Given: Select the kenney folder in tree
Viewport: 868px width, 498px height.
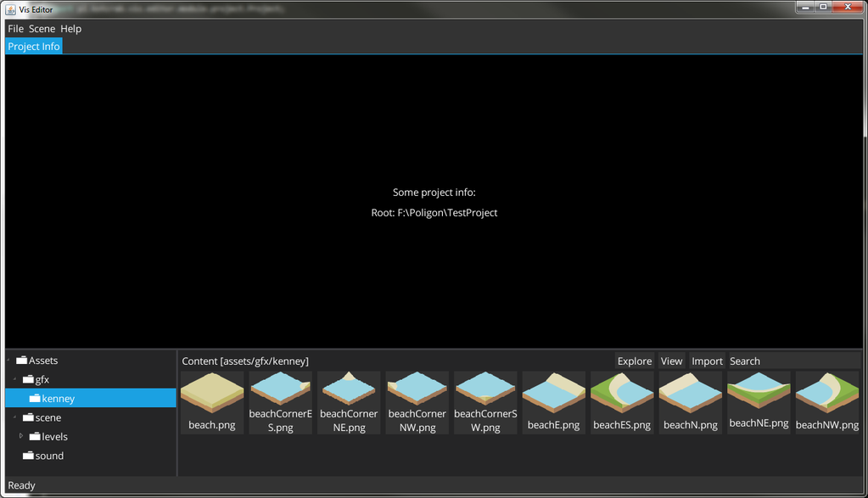Looking at the screenshot, I should tap(59, 398).
